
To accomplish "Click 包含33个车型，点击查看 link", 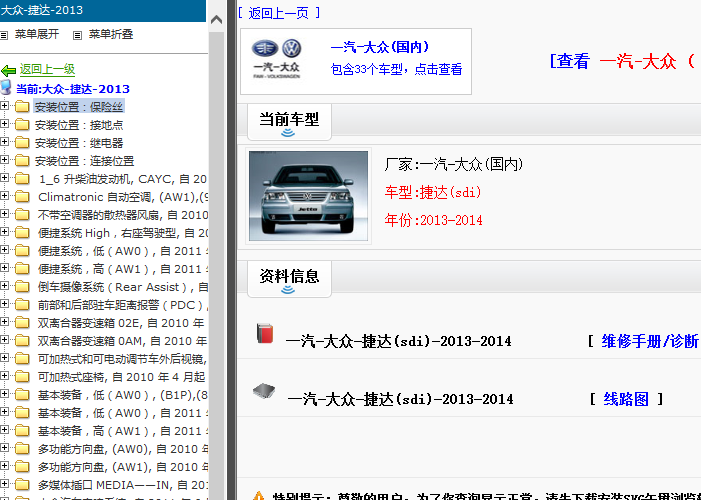I will (396, 69).
